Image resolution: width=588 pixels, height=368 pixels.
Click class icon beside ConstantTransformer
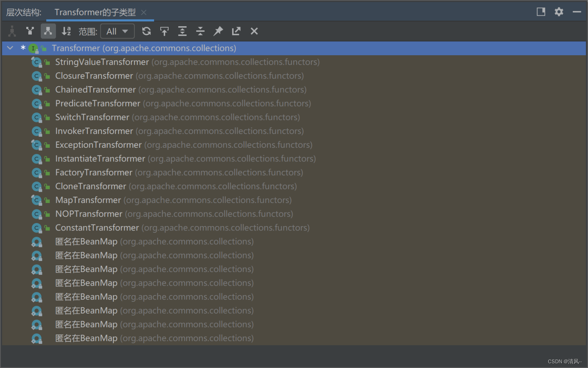click(x=36, y=228)
